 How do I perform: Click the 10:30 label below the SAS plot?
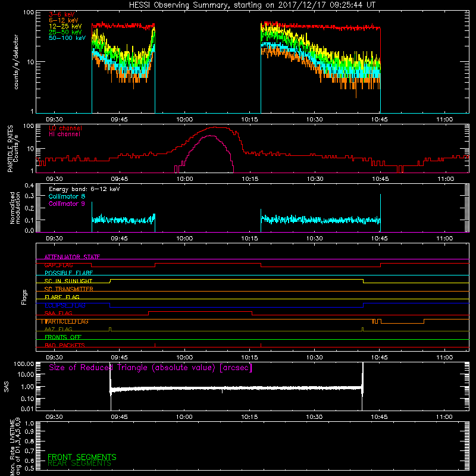point(314,417)
